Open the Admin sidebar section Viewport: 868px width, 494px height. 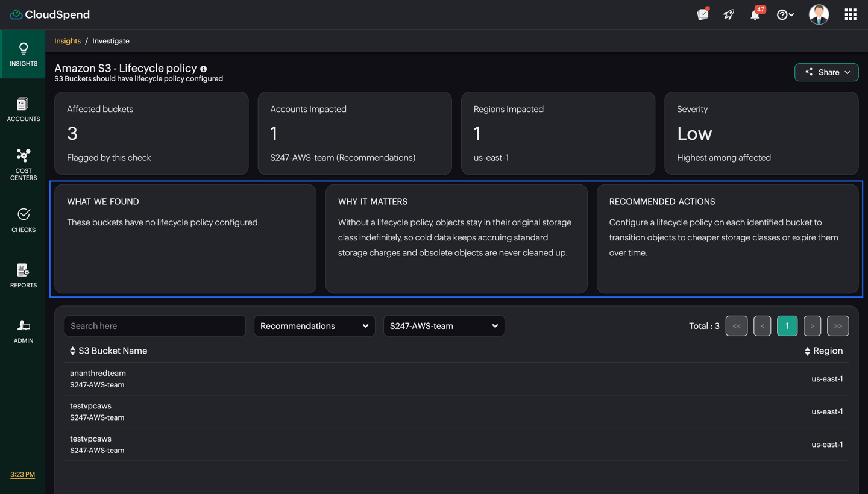(24, 331)
